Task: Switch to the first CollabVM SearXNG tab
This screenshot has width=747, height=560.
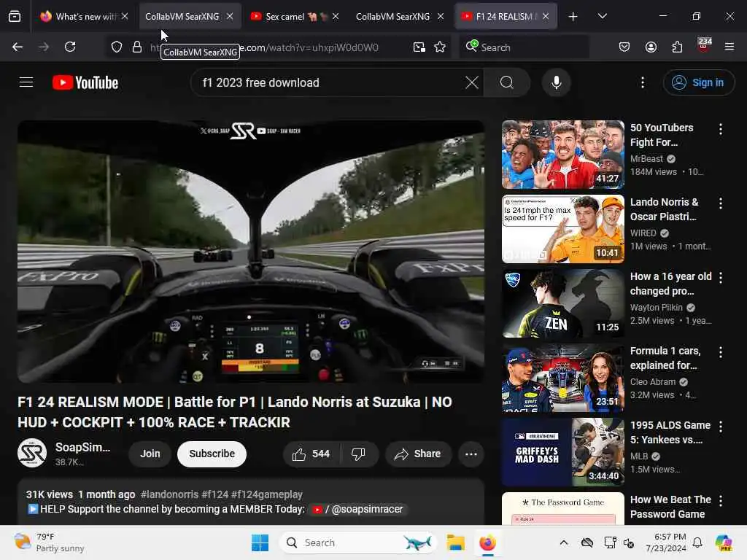Action: click(x=182, y=17)
